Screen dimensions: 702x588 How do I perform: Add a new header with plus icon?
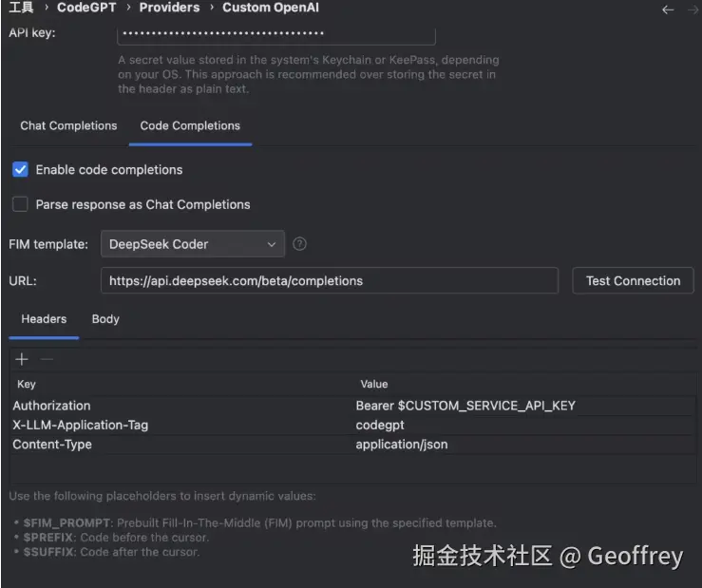click(x=22, y=359)
